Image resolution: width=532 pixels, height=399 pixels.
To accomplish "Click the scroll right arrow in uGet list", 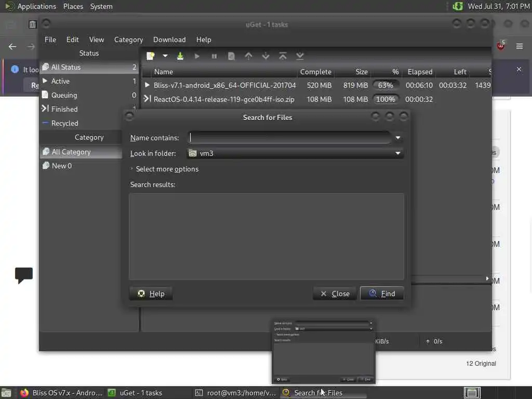I will pyautogui.click(x=487, y=278).
